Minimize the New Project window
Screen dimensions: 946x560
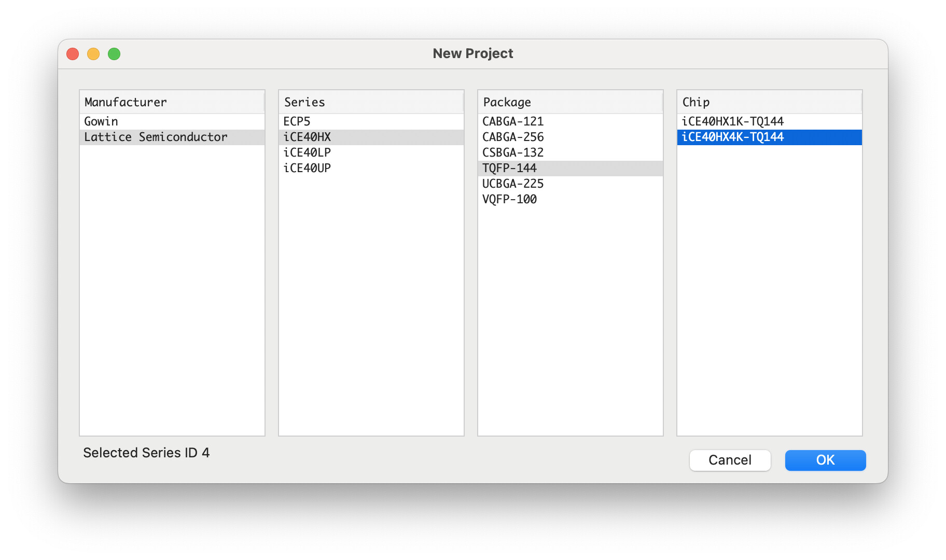click(93, 54)
